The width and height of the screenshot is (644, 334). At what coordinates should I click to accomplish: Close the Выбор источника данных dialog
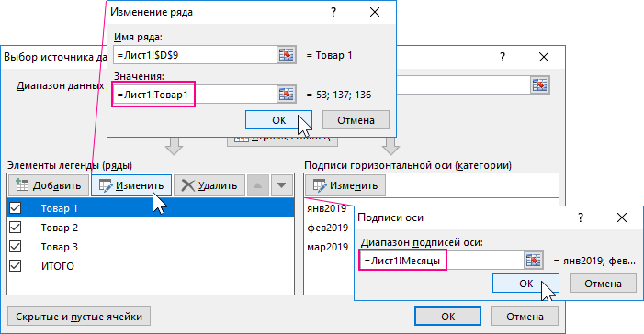tap(544, 57)
